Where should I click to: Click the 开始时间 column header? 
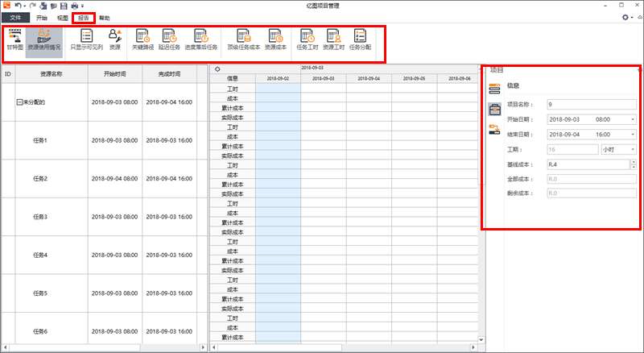click(x=115, y=74)
